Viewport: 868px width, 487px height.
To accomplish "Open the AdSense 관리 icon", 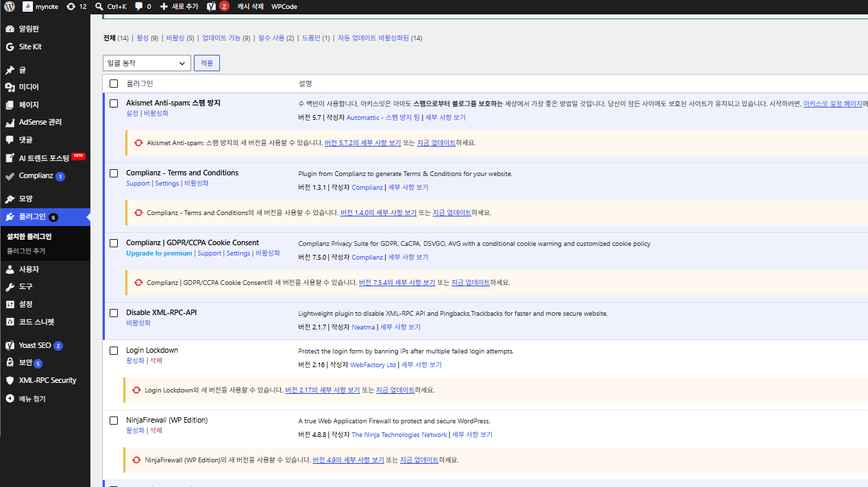I will (x=10, y=122).
